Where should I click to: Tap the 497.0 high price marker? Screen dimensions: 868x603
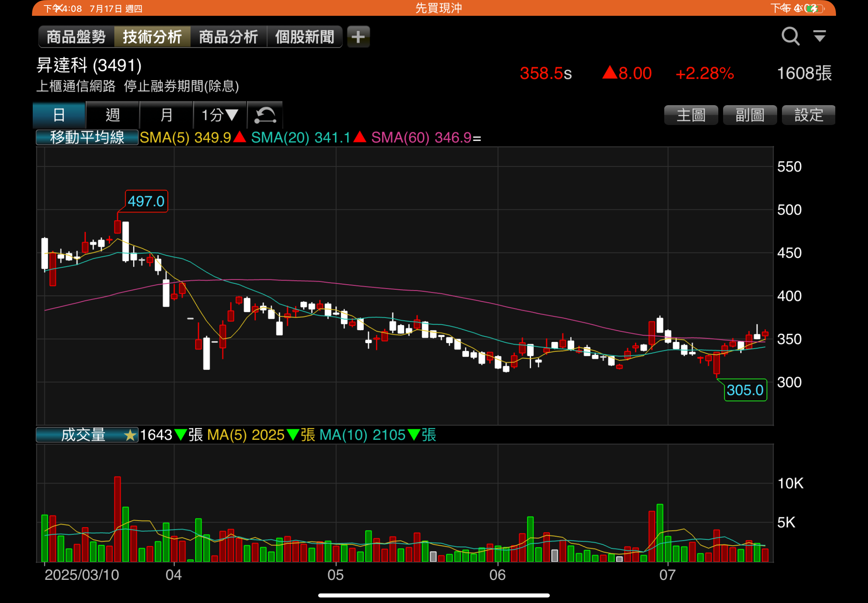click(x=146, y=201)
